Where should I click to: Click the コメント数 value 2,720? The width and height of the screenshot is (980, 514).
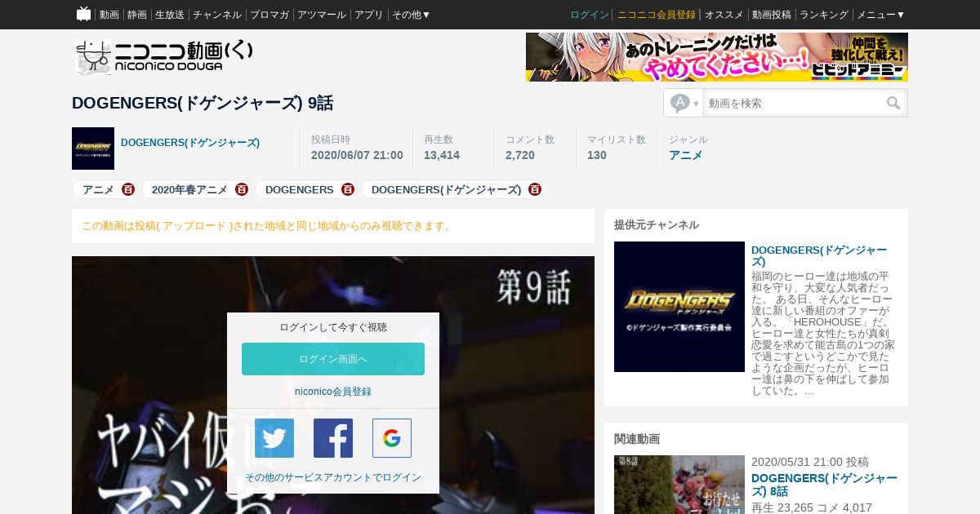coord(520,155)
